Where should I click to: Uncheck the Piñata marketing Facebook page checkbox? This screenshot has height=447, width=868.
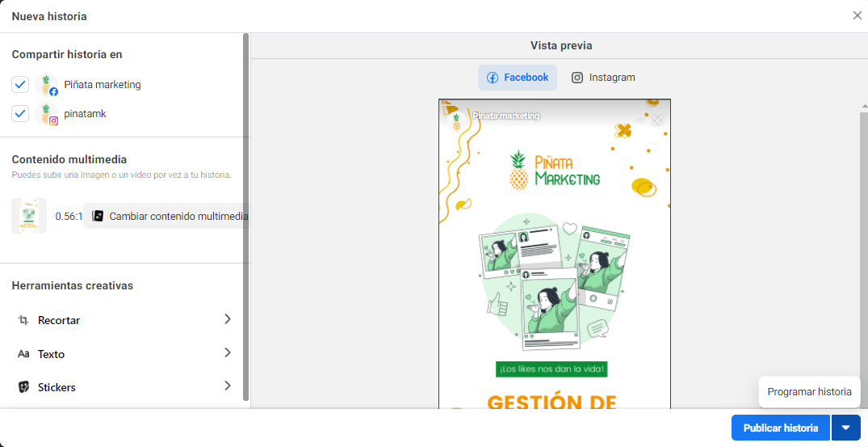coord(20,85)
